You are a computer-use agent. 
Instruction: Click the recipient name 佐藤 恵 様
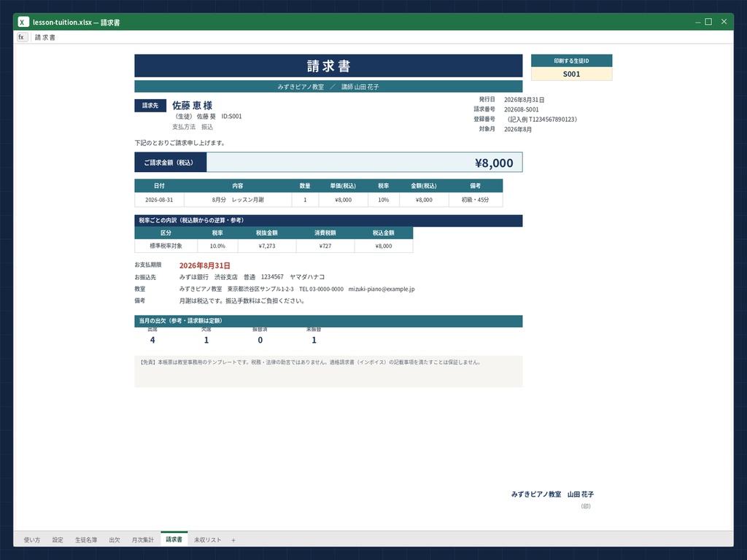193,106
